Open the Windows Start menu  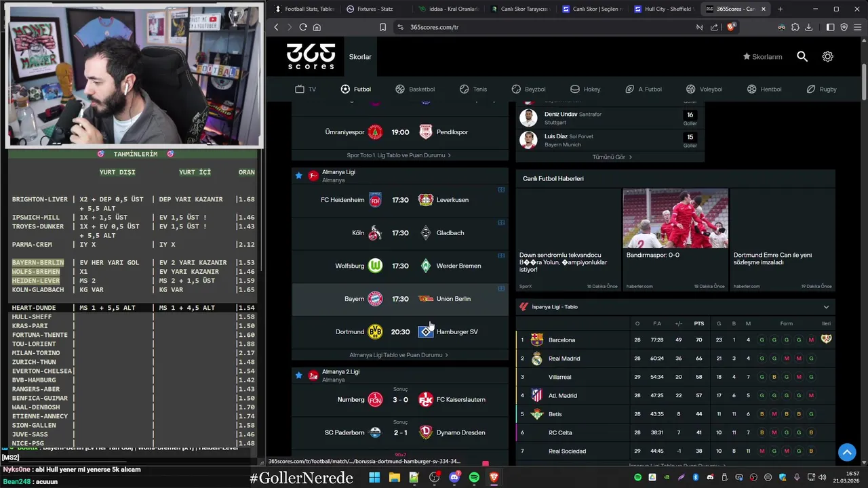point(374,478)
